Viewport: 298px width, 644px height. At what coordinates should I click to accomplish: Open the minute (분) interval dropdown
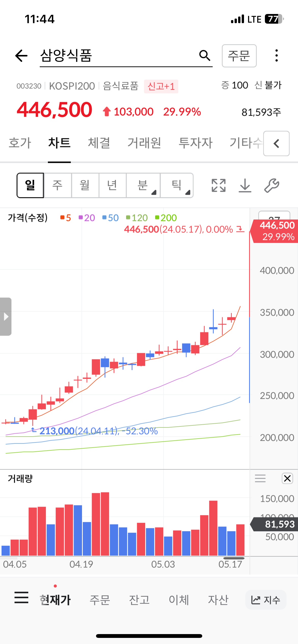click(143, 185)
